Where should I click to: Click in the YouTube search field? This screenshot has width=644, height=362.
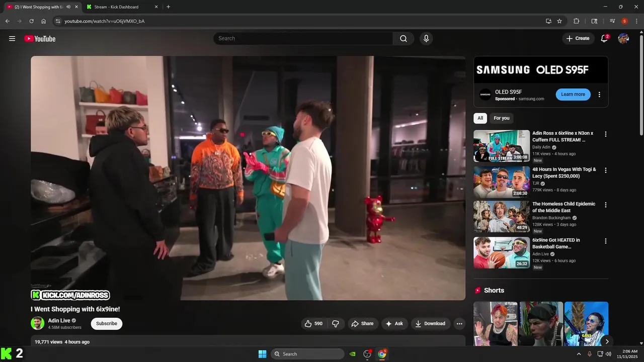click(x=303, y=39)
